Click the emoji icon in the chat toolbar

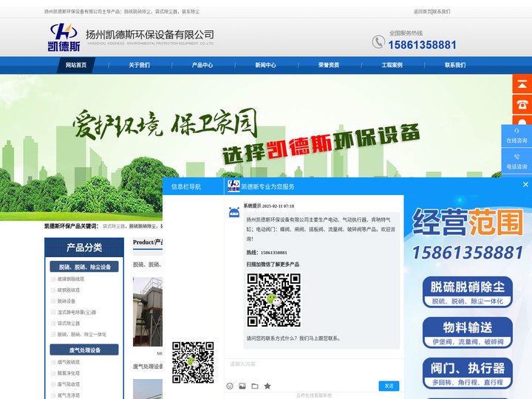pos(230,386)
